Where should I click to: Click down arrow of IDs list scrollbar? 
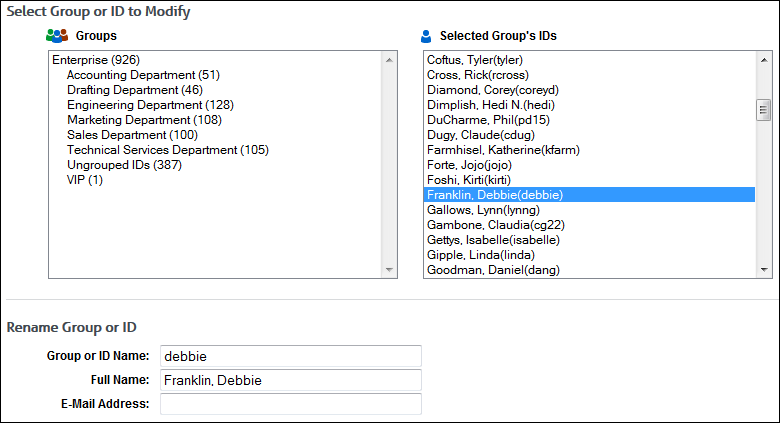click(764, 269)
